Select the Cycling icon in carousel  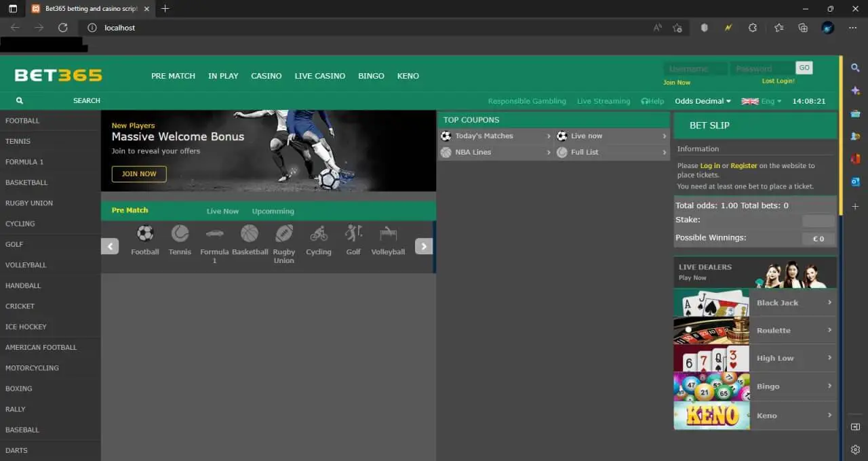point(319,234)
